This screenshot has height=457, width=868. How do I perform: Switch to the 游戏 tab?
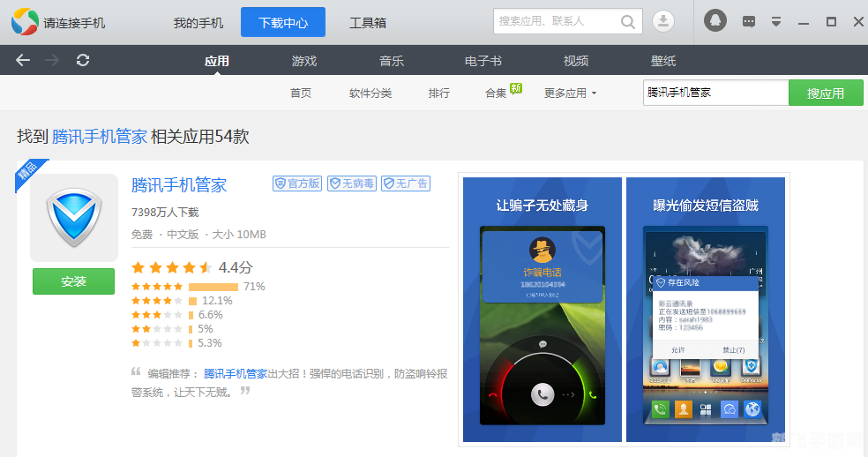[x=304, y=61]
